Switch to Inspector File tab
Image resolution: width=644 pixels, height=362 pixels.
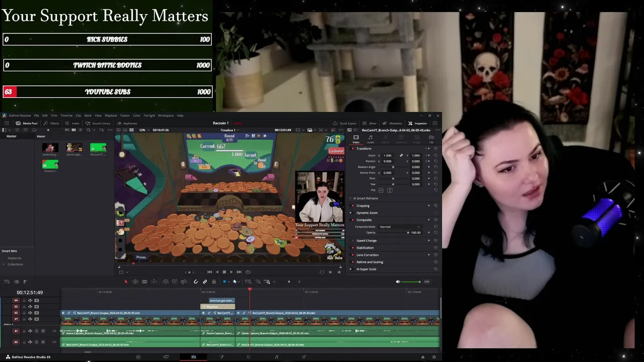(x=431, y=139)
